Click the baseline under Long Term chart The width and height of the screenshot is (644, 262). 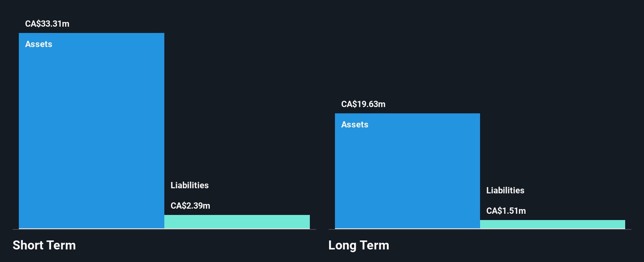(479, 229)
